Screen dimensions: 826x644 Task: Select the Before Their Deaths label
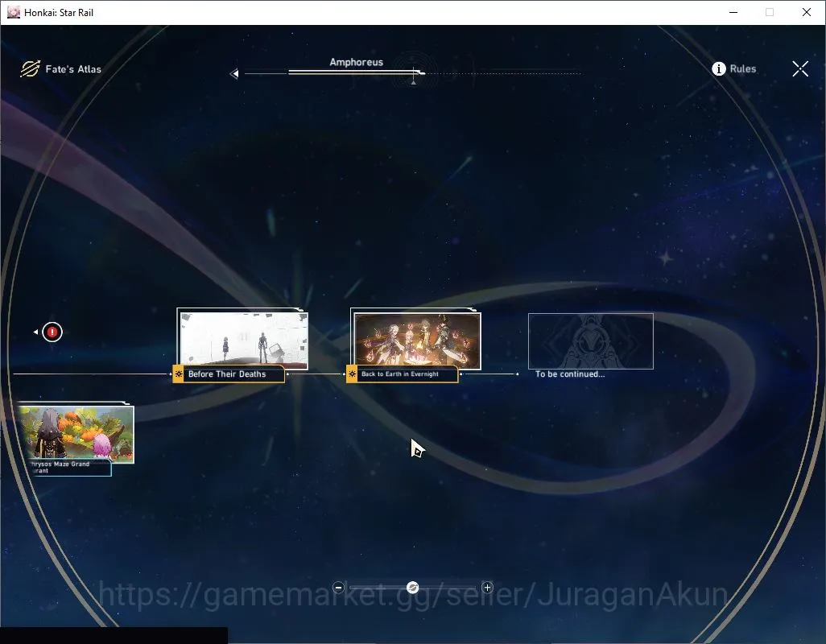(227, 374)
